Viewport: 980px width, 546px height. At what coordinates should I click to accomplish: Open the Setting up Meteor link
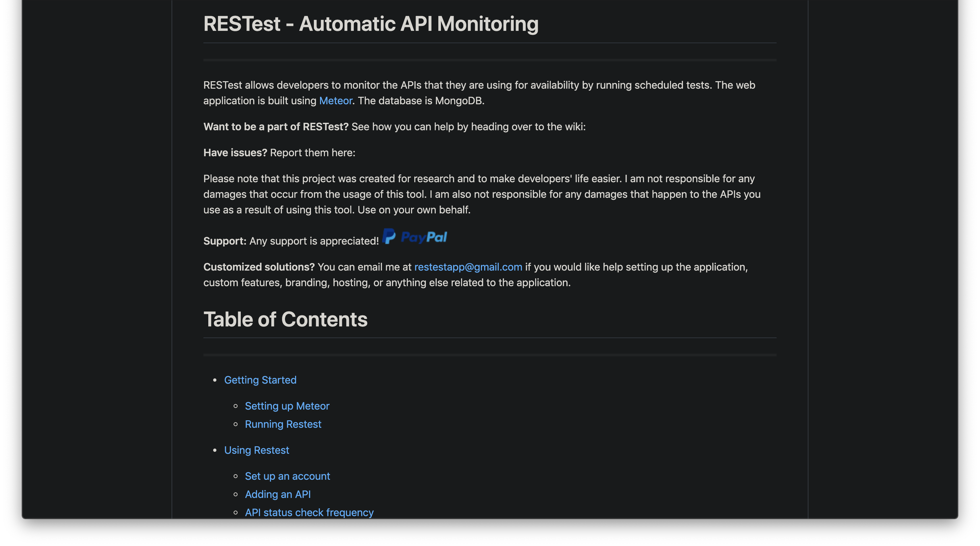[x=287, y=406]
